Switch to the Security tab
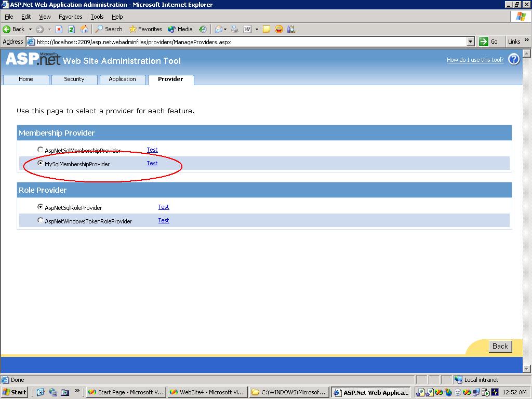The image size is (532, 399). click(x=74, y=79)
